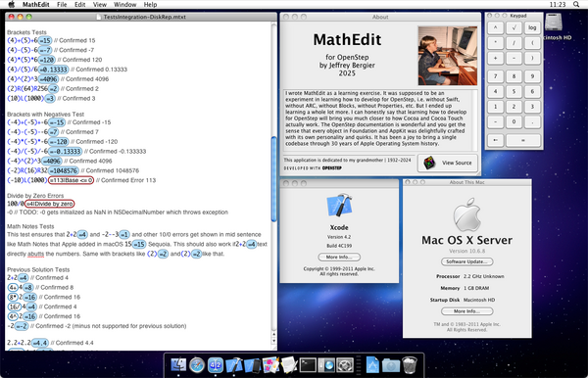
Task: Click the globe utility icon in Dock
Action: (326, 365)
